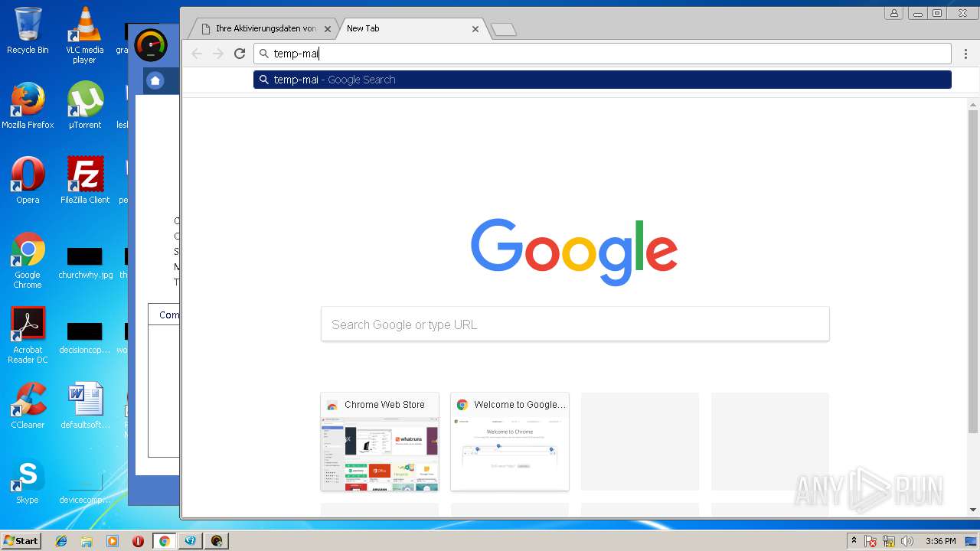Launch Google Chrome desktop shortcut
Image resolution: width=980 pixels, height=551 pixels.
click(28, 260)
